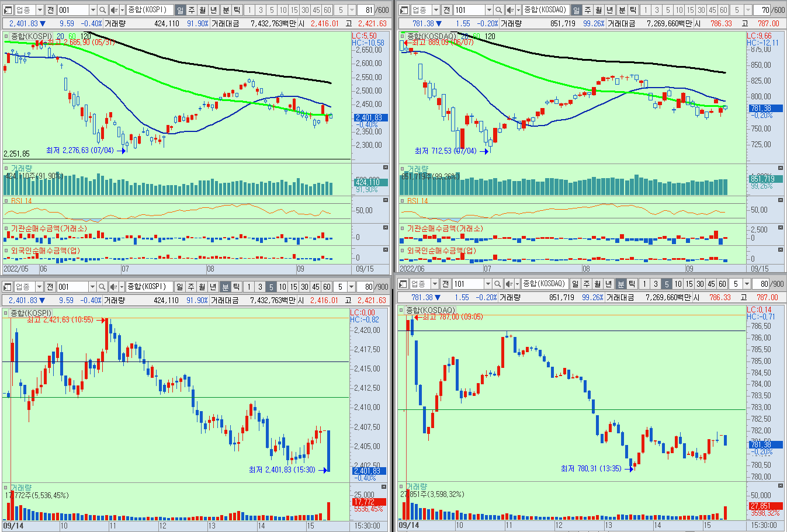The image size is (787, 532).
Task: Close the 거래량 pane in KOSDAQ daily chart
Action: [x=782, y=168]
